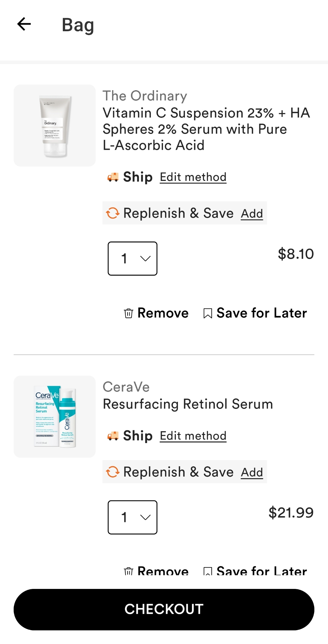Click trash icon for The Ordinary item
The image size is (328, 644).
(129, 313)
